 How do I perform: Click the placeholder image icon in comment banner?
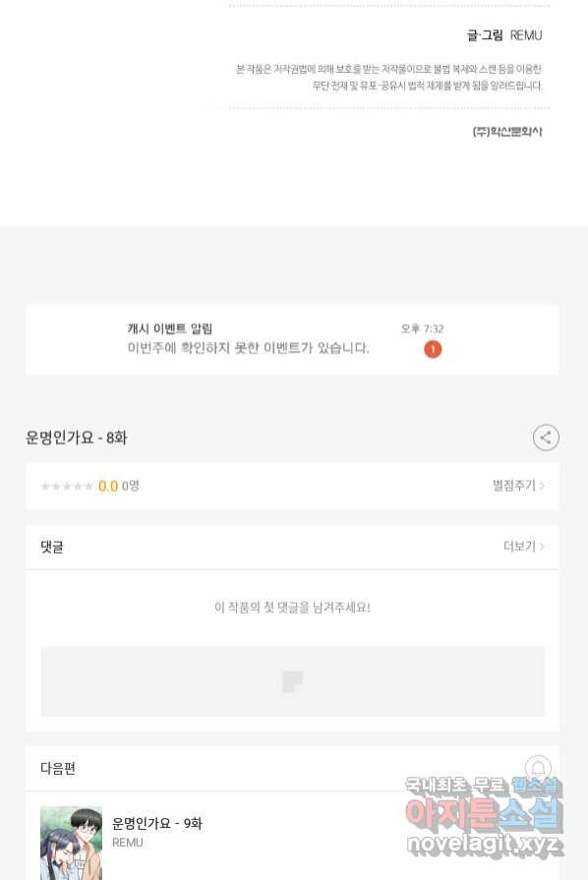[x=292, y=681]
